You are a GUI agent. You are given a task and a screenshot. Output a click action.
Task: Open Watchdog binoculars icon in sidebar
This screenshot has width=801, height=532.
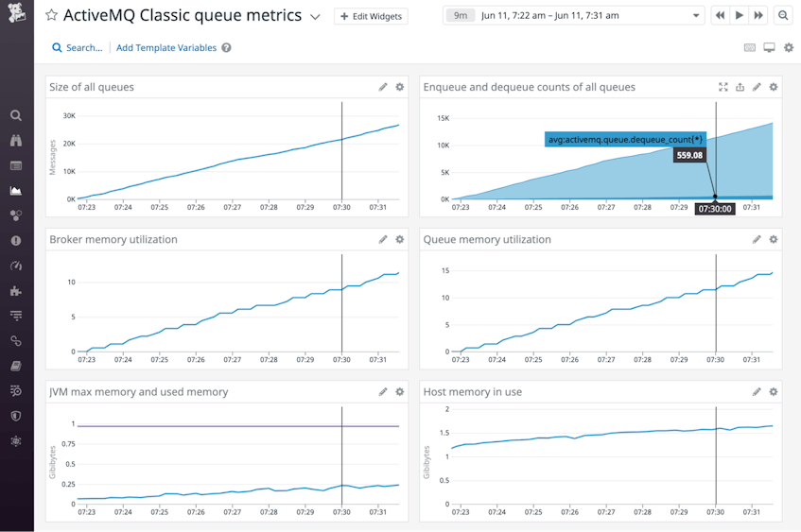[16, 141]
